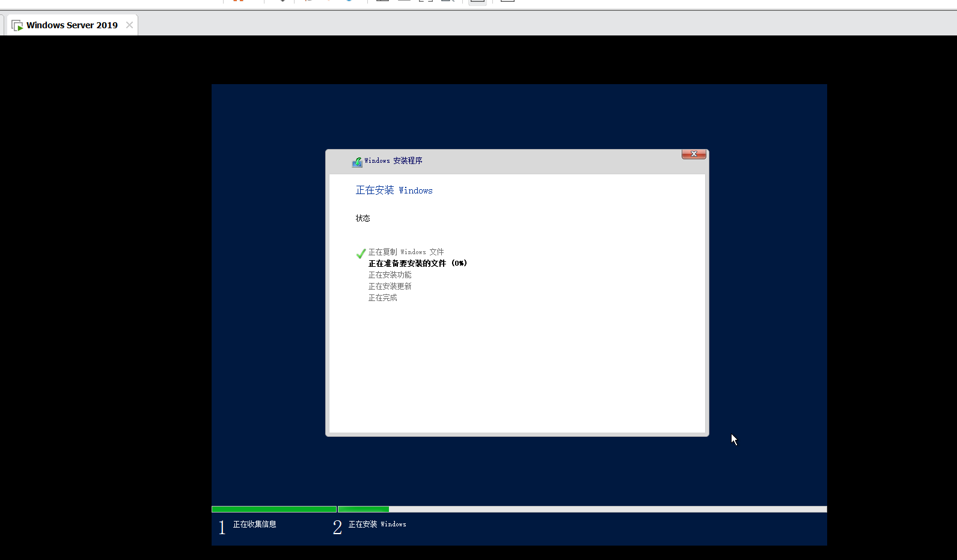Click the completed stage 1 green progress bar

point(274,510)
